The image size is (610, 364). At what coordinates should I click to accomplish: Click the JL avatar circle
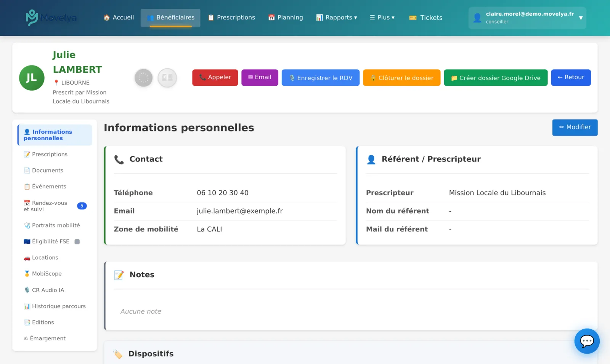[x=32, y=78]
